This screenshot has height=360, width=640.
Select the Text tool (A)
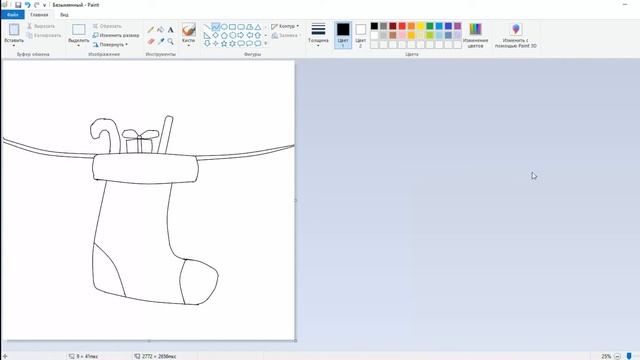coord(171,29)
